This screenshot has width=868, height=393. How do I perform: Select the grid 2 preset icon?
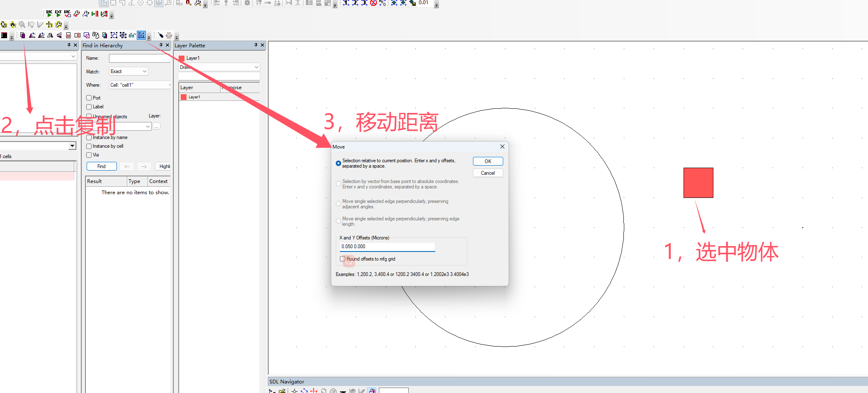(x=355, y=3)
